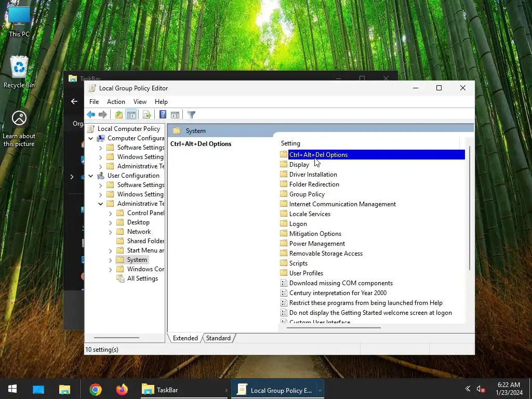
Task: Click the Forward arrow toolbar icon
Action: 103,115
